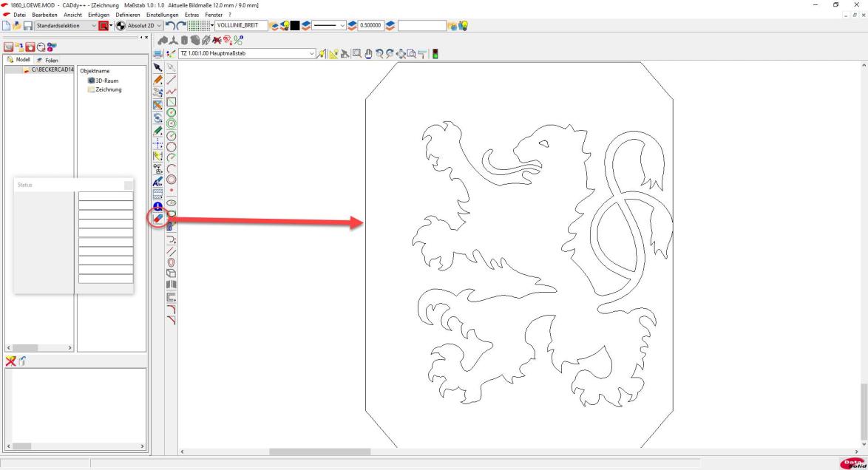Select the arrow pointer tool

click(x=157, y=67)
